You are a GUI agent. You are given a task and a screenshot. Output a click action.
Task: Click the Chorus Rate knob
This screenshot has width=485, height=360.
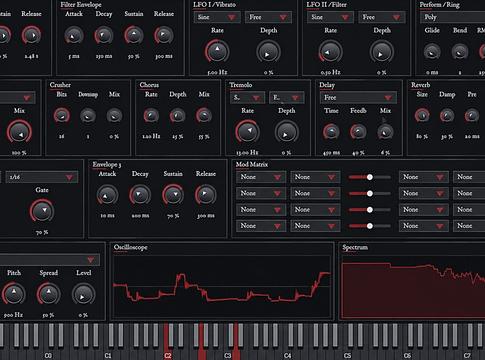coord(151,116)
